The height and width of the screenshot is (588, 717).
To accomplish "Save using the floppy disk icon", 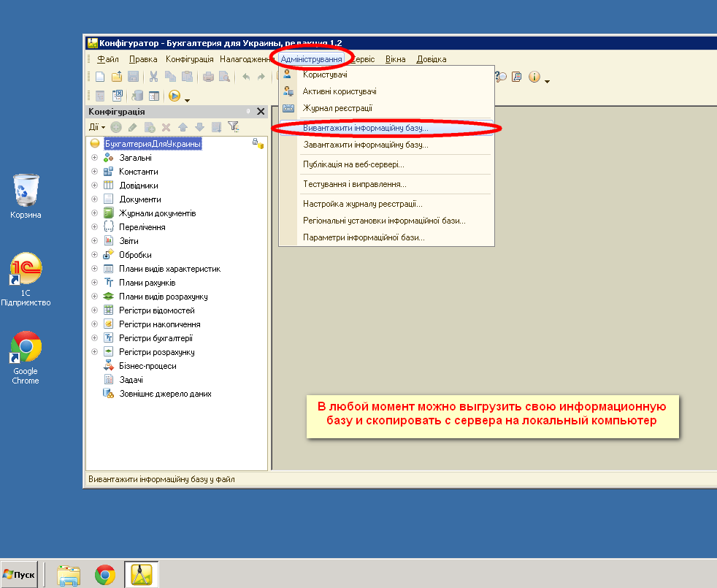I will pos(133,77).
